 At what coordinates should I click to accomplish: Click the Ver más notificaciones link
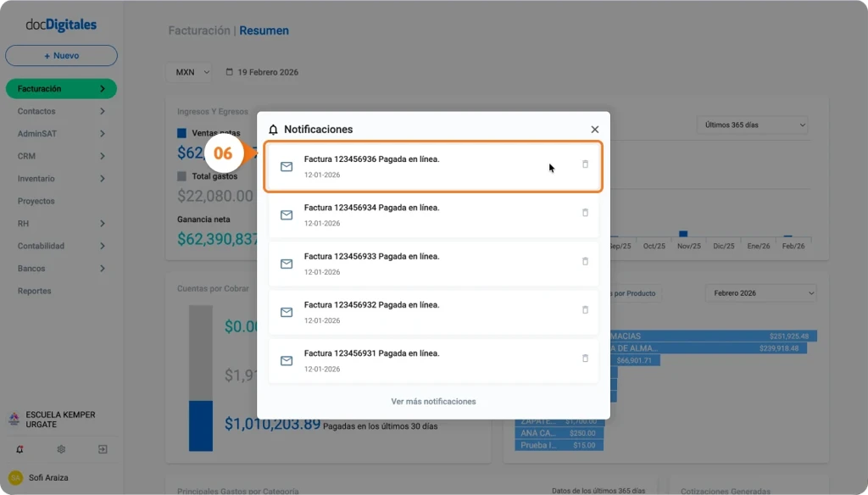pos(433,401)
